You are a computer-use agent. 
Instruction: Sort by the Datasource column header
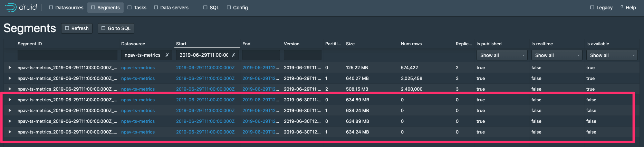pos(133,44)
